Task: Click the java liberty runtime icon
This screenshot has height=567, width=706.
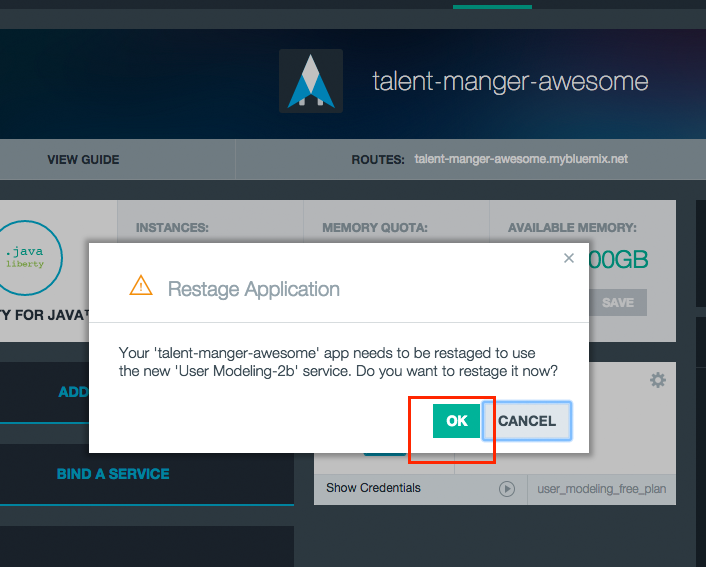Action: (26, 258)
